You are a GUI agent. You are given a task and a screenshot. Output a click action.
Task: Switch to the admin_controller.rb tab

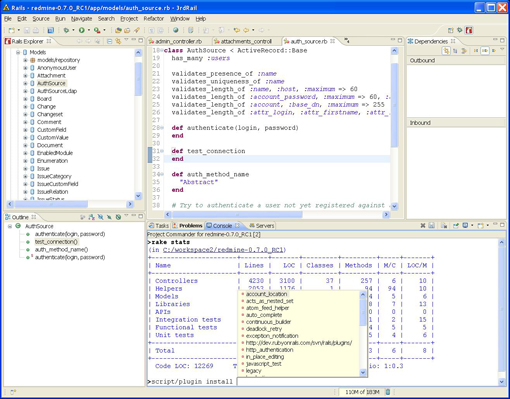(179, 41)
